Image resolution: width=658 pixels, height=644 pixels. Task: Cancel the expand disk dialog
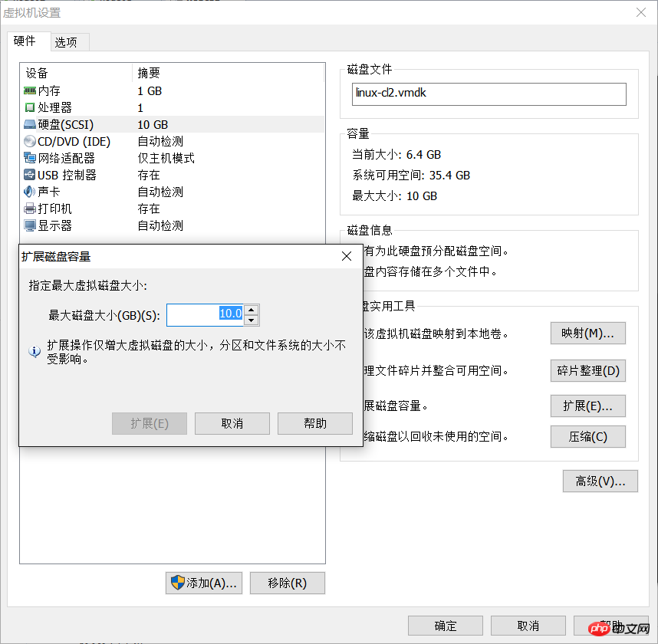pyautogui.click(x=232, y=423)
